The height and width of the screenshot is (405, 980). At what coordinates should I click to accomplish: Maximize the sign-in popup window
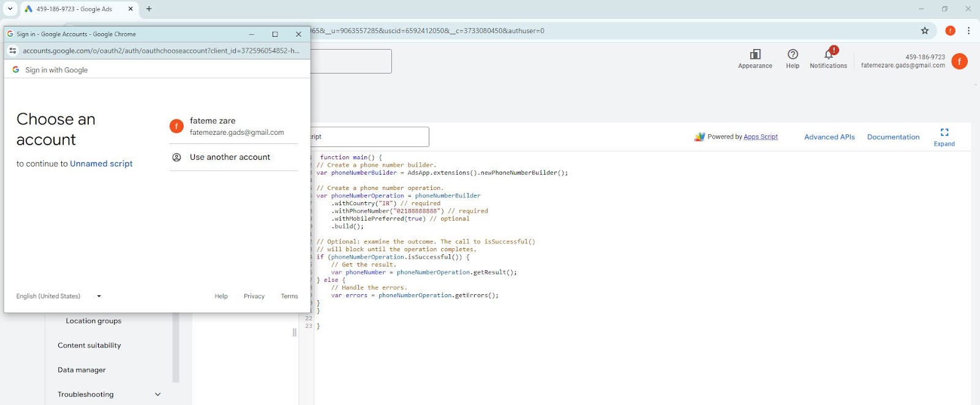(x=275, y=34)
